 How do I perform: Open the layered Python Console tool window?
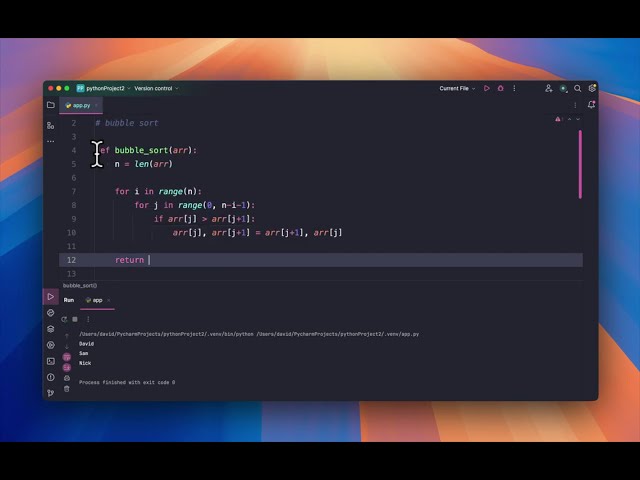tap(51, 329)
